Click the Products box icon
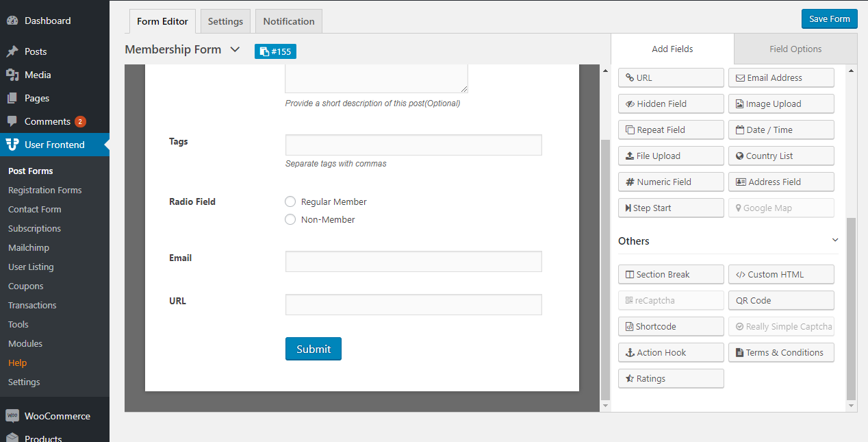The height and width of the screenshot is (442, 868). click(12, 439)
